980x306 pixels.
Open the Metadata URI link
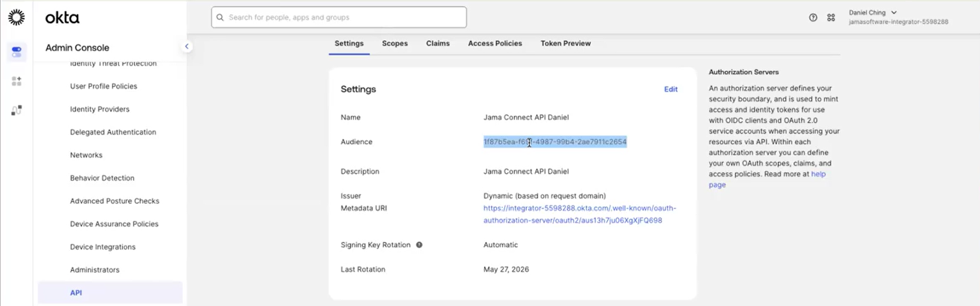click(x=579, y=214)
